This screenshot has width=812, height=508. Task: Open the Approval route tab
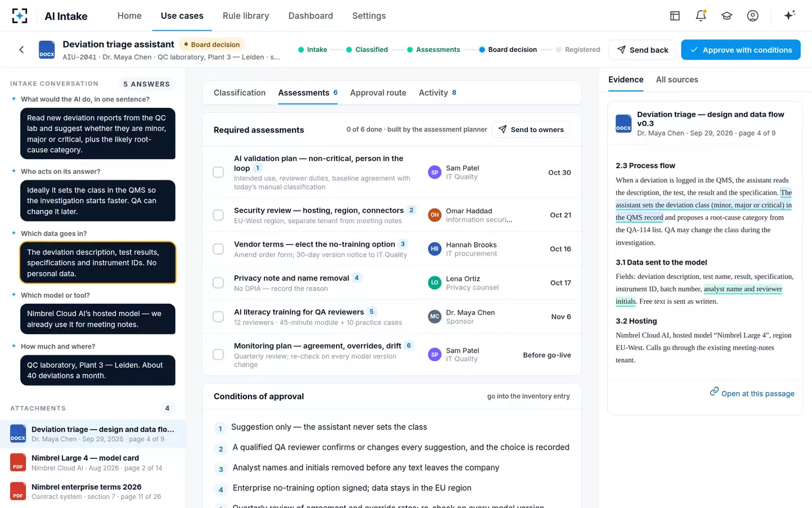click(378, 93)
